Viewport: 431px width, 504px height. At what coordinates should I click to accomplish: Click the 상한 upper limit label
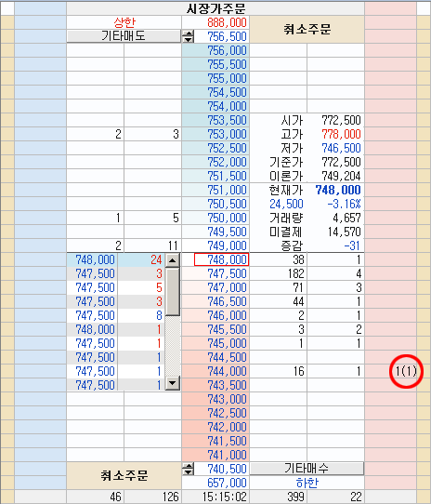click(x=124, y=23)
